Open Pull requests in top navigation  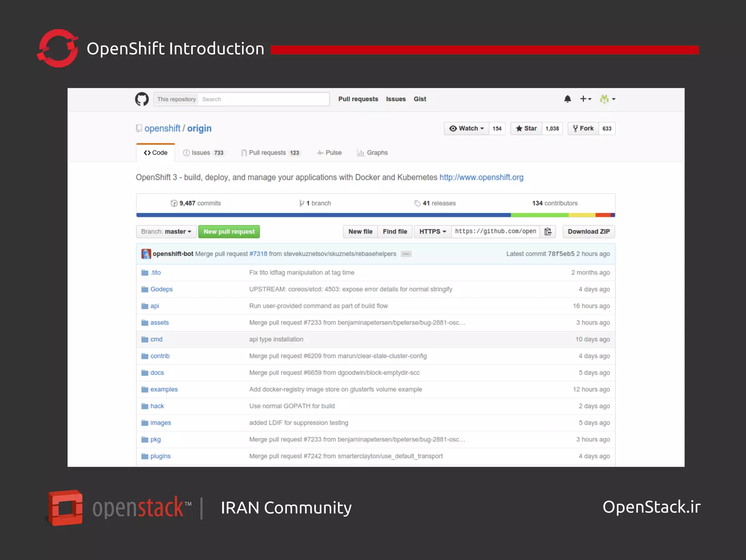[x=358, y=99]
